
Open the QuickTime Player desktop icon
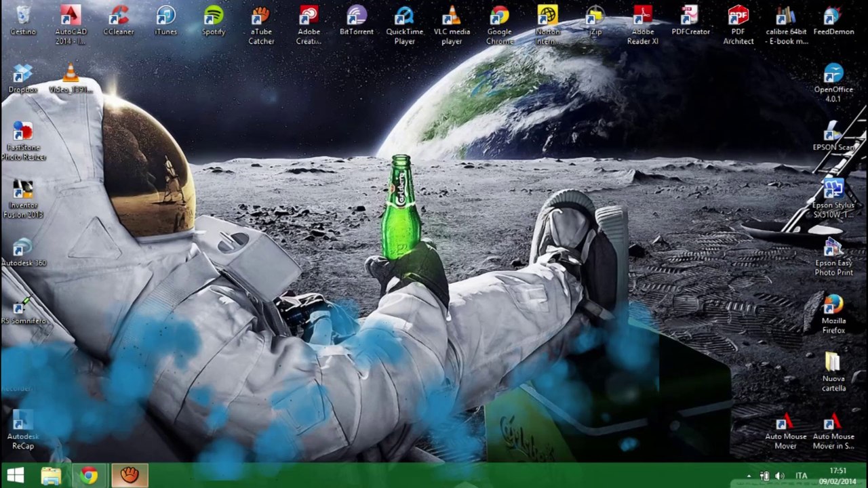point(405,25)
